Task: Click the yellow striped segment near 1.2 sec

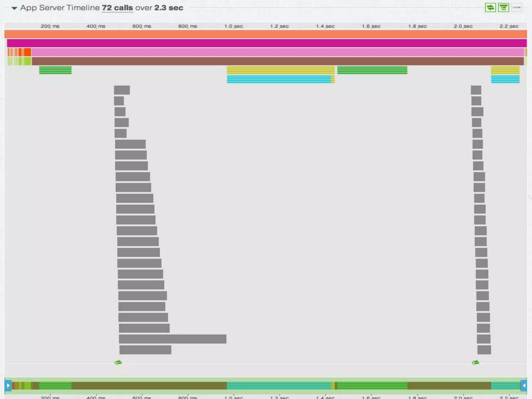Action: coord(281,70)
